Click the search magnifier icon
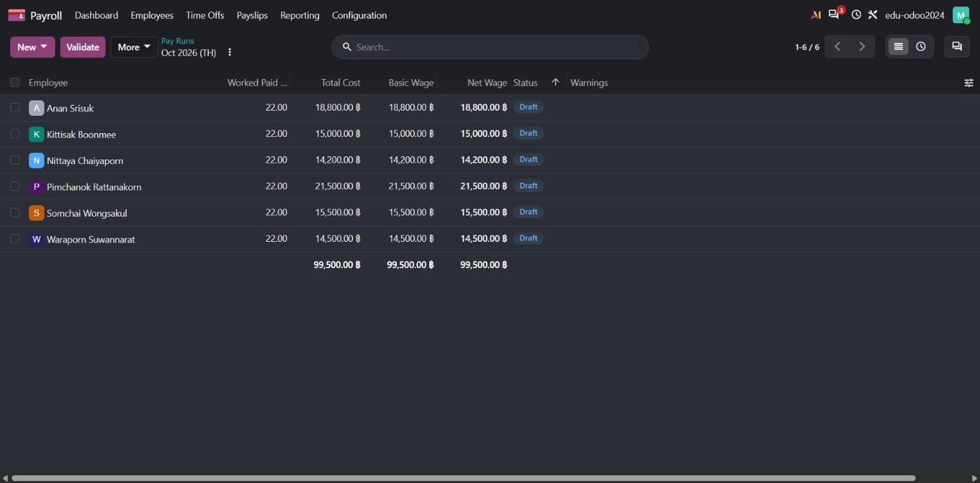Viewport: 980px width, 483px height. pyautogui.click(x=347, y=47)
